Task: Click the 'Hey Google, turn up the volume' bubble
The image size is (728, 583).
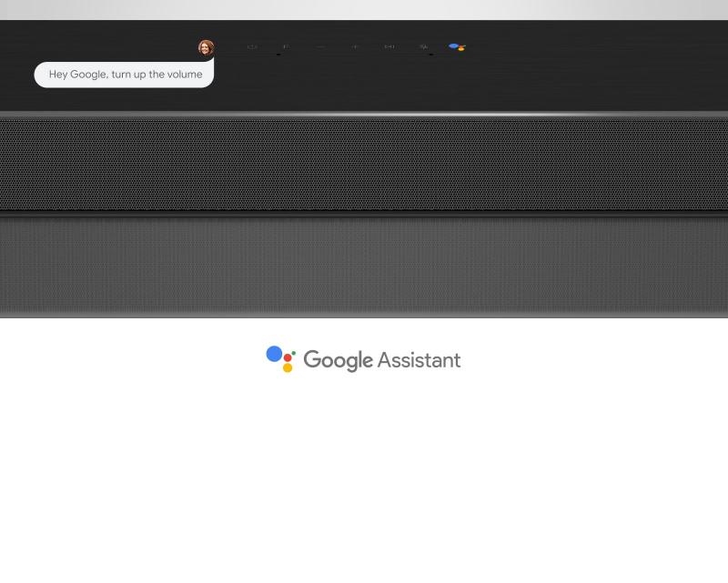Action: (124, 75)
